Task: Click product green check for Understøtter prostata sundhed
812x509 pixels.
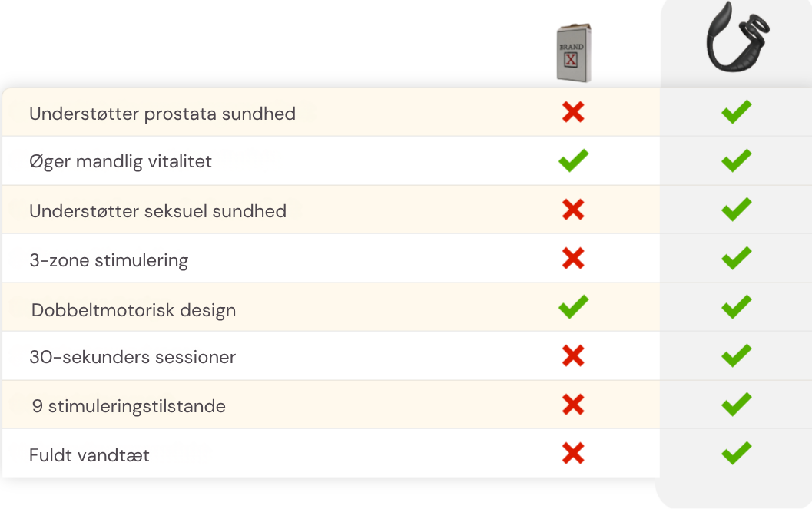Action: [737, 112]
